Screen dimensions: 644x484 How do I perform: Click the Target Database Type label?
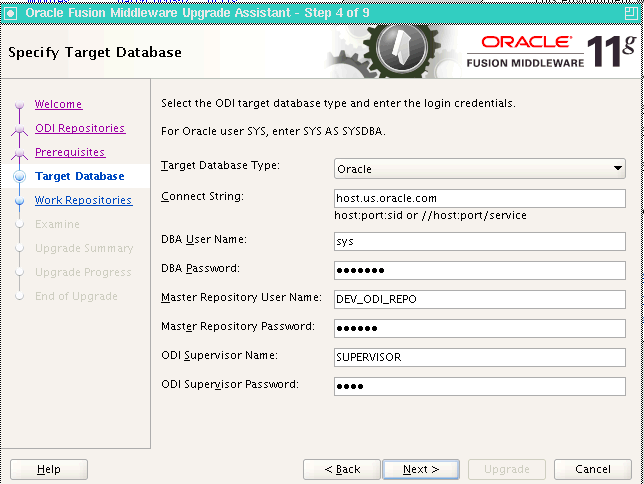[x=220, y=165]
